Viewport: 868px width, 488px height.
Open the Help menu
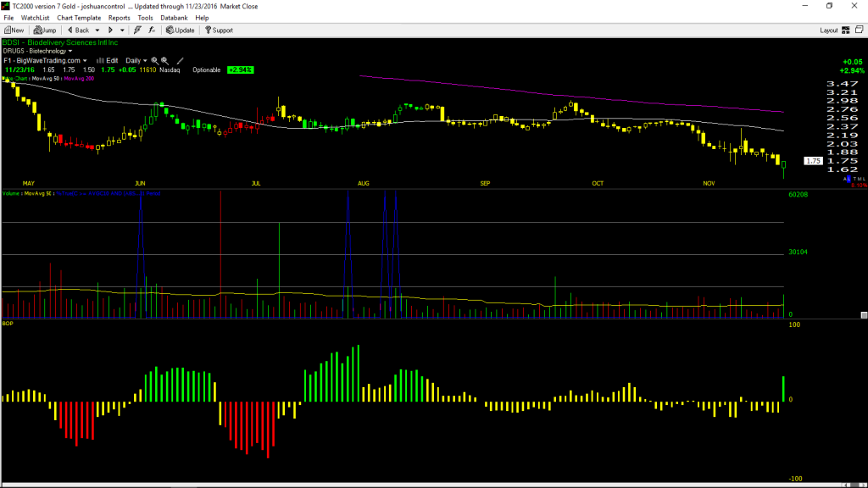tap(202, 18)
